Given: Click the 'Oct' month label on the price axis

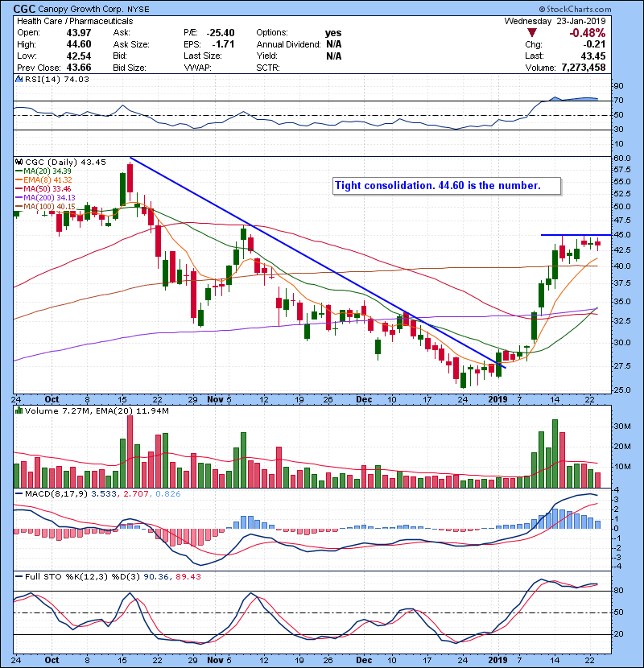Looking at the screenshot, I should [x=52, y=399].
